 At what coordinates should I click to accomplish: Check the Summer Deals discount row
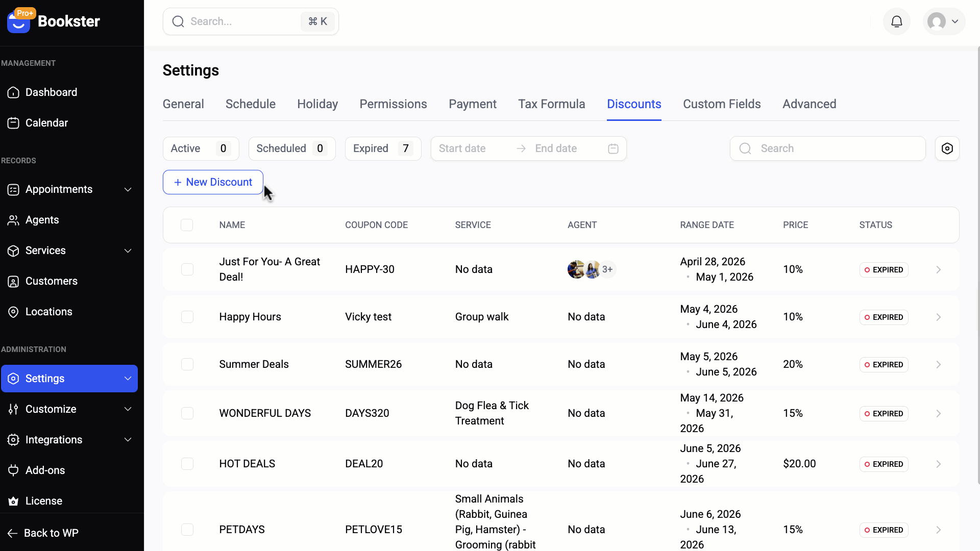coord(187,364)
